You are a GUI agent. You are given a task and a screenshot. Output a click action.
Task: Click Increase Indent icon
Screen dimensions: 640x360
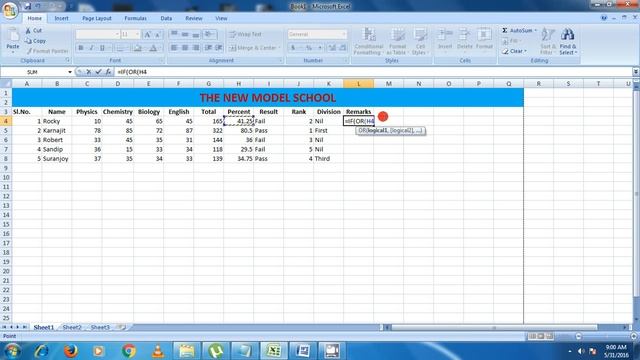tap(219, 48)
